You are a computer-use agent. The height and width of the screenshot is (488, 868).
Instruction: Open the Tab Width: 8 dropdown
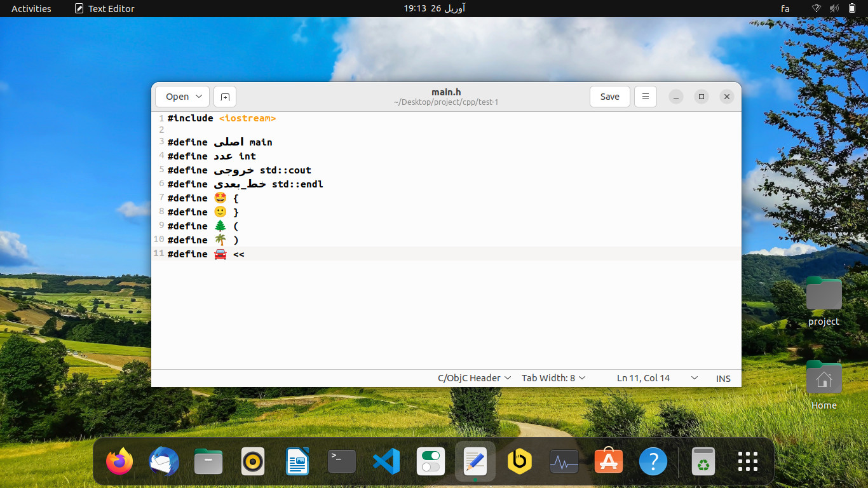(553, 378)
